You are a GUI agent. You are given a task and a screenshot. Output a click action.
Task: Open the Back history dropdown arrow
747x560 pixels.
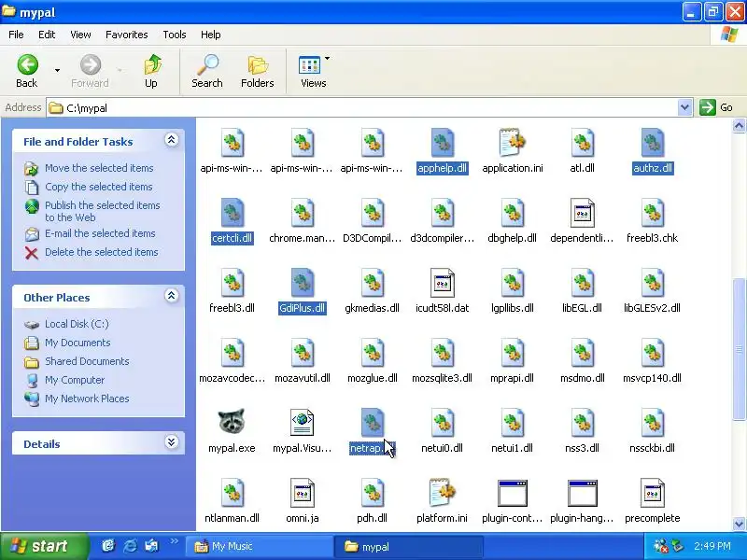click(57, 71)
